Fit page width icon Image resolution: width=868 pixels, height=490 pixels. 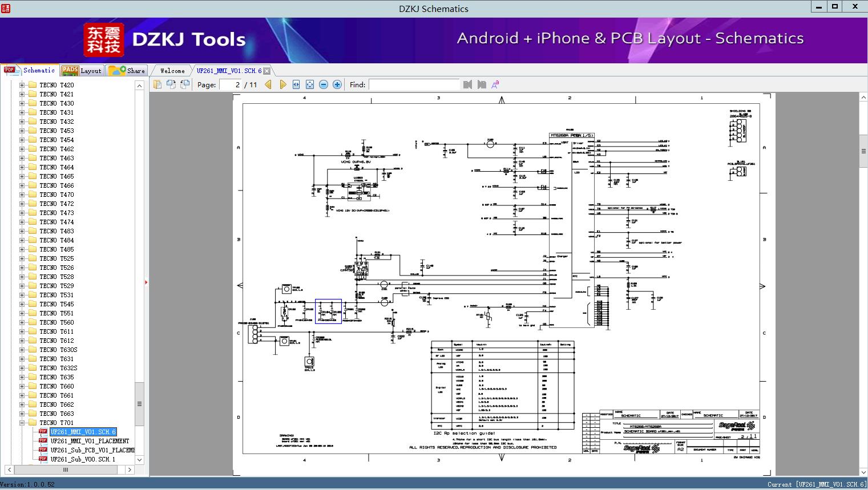point(296,84)
